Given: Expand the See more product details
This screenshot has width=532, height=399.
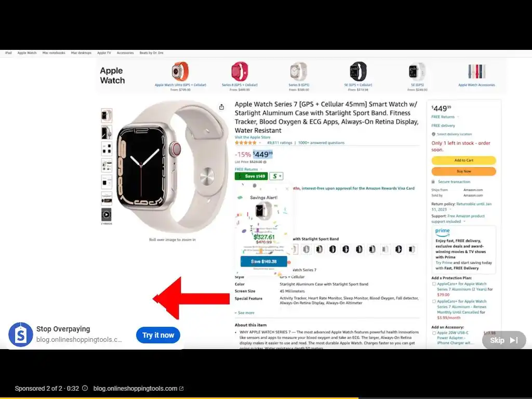Looking at the screenshot, I should [x=245, y=313].
